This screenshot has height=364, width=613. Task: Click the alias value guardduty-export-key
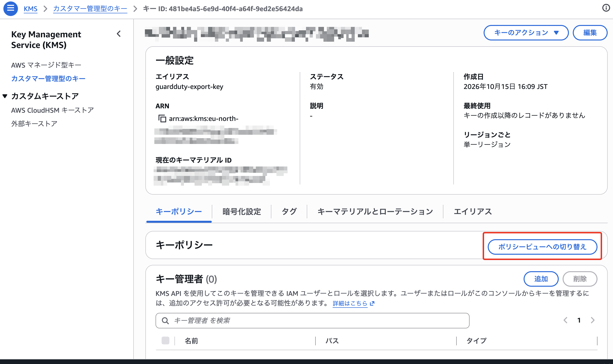click(189, 87)
